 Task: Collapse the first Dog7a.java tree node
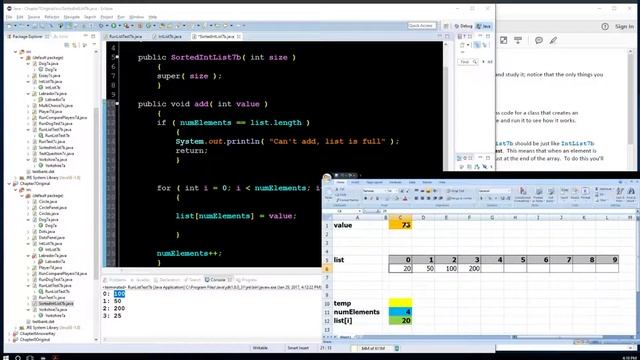29,64
